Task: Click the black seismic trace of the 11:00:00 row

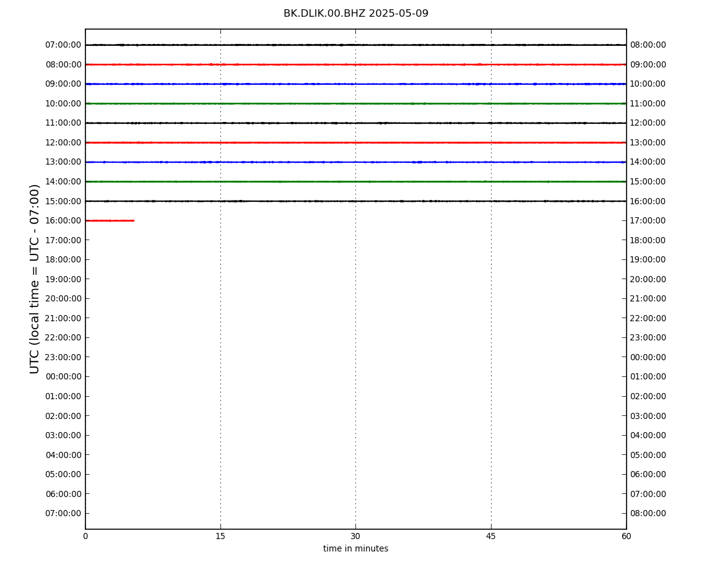Action: 355,123
